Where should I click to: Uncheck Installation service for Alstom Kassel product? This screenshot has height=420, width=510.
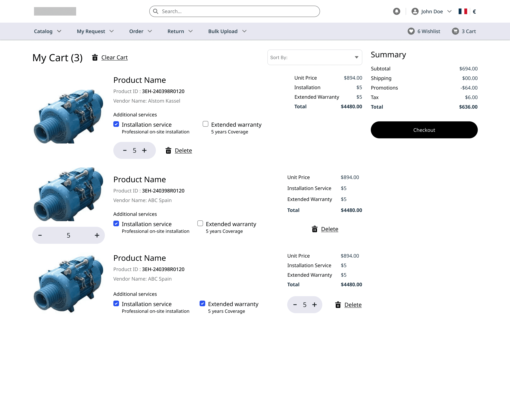click(116, 124)
